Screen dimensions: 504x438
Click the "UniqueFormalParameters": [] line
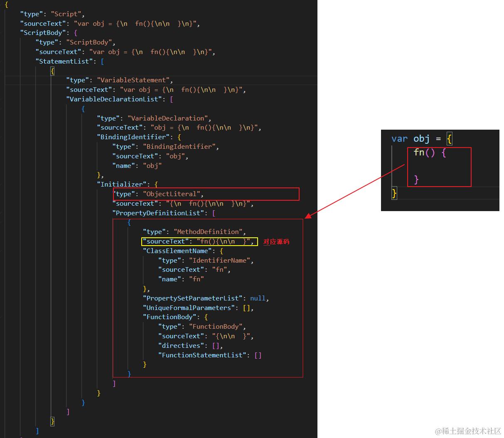198,308
